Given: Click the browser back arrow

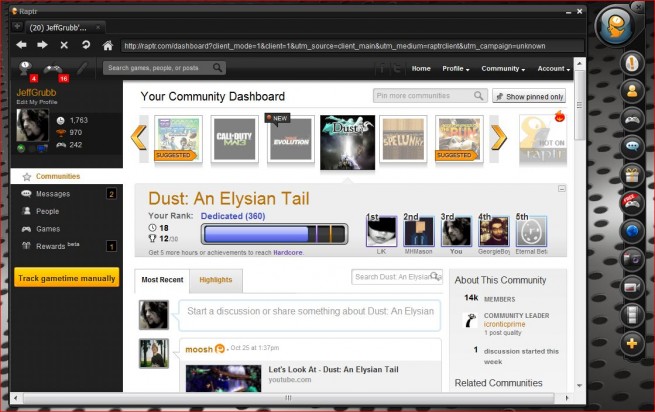Looking at the screenshot, I should [21, 45].
